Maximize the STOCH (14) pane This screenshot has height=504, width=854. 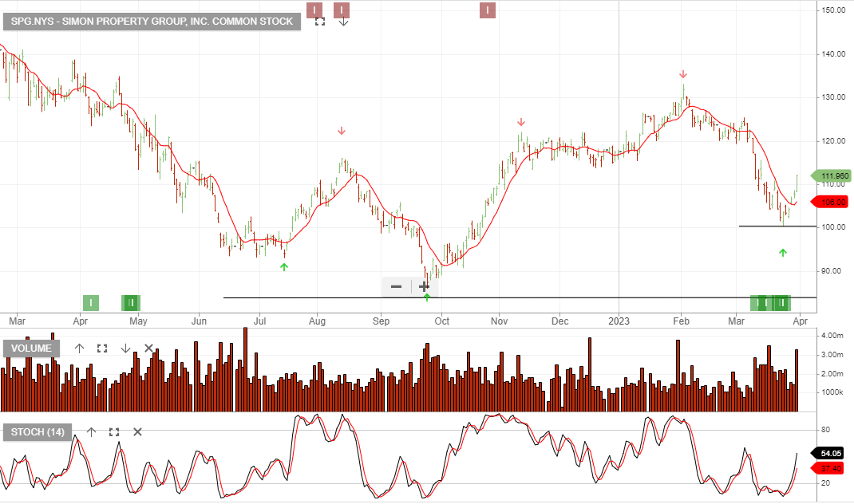point(114,432)
